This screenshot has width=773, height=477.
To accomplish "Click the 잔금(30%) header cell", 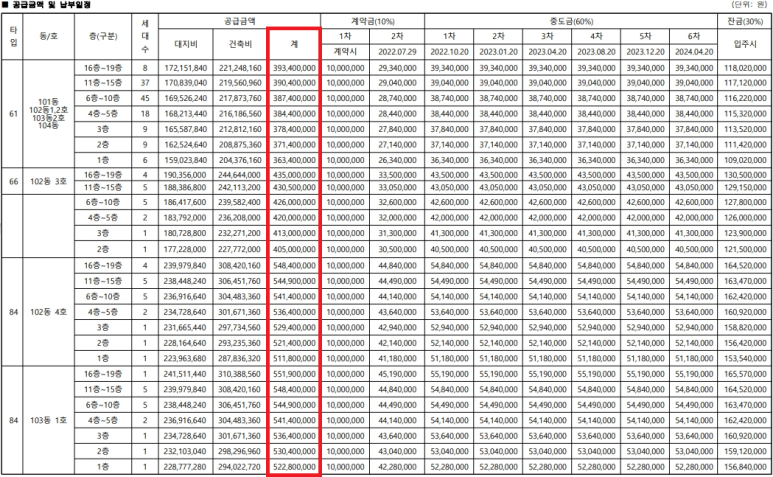I will [x=745, y=21].
